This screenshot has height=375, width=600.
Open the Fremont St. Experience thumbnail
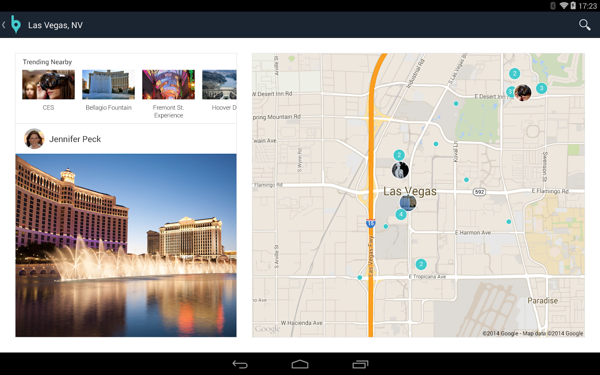click(x=168, y=85)
